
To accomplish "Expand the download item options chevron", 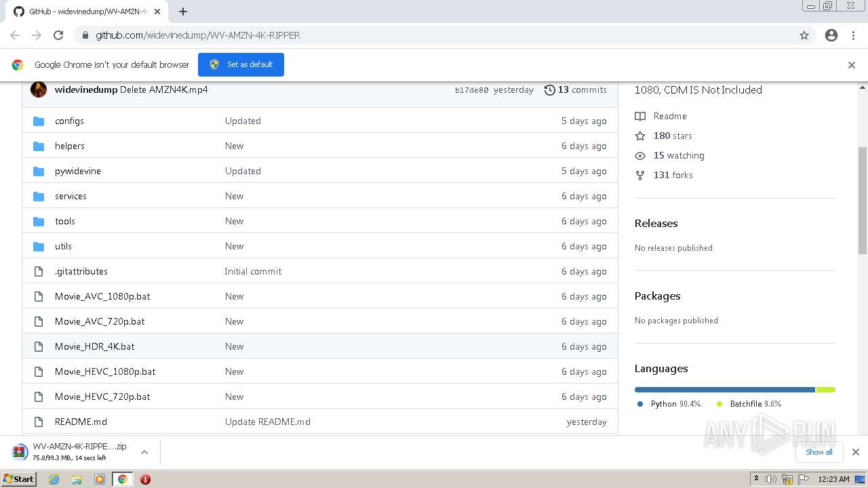I will point(144,452).
